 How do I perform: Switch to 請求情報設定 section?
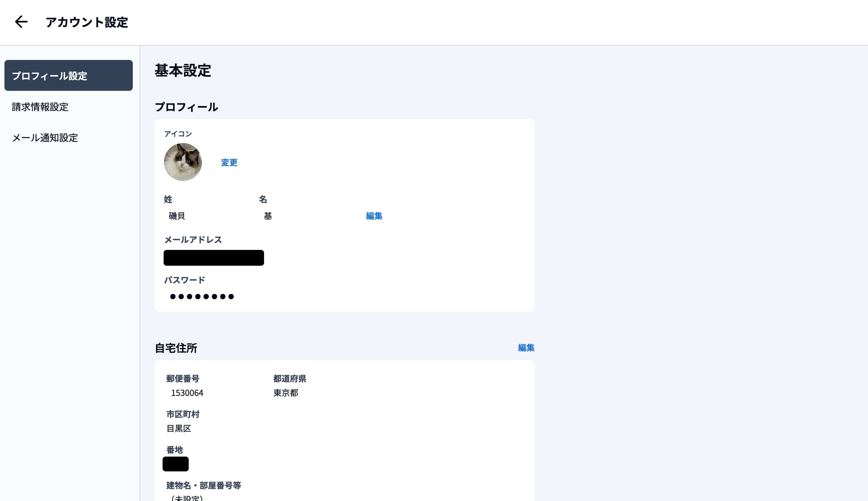click(x=40, y=107)
